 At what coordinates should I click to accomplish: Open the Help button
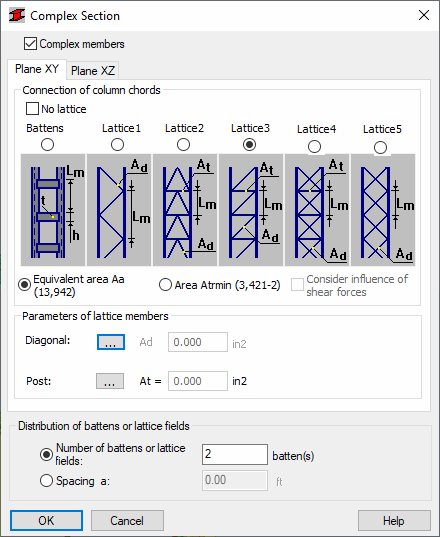click(x=394, y=521)
